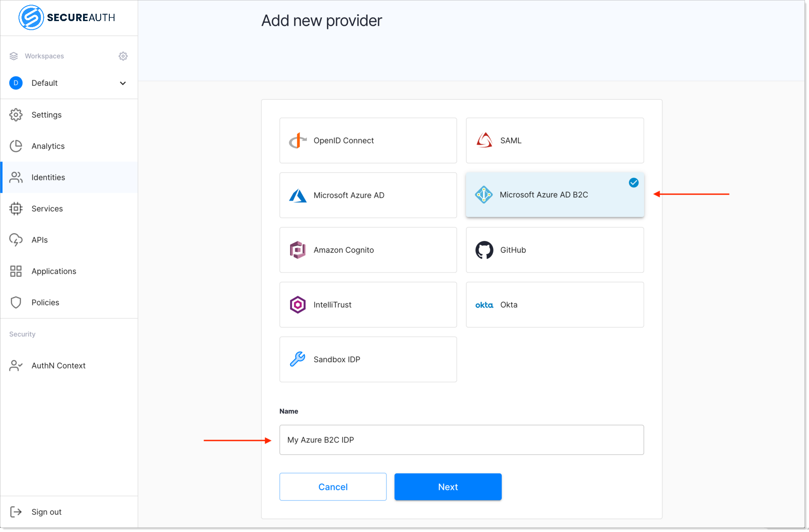Viewport: 809px width, 532px height.
Task: Click the Name field label
Action: coord(289,411)
